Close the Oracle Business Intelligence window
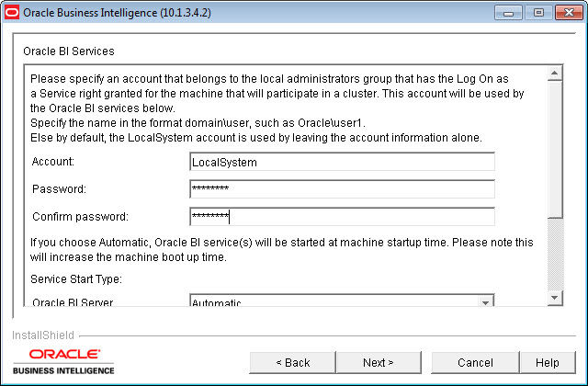 click(569, 13)
